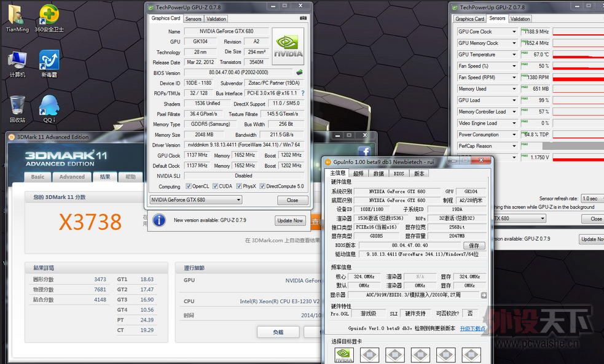Open GPU selection dropdown NVIDIA GeForce GTX 680
Image resolution: width=604 pixels, height=364 pixels.
pyautogui.click(x=195, y=199)
